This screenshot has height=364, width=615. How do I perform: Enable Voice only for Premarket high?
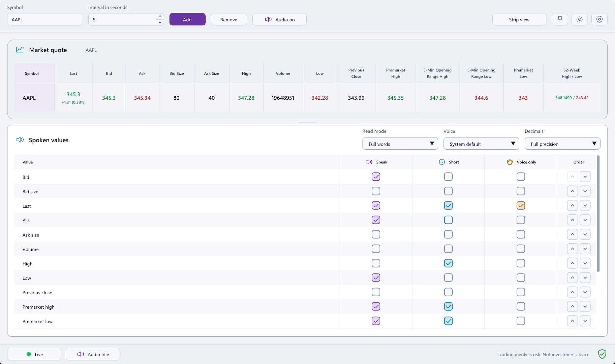[521, 307]
